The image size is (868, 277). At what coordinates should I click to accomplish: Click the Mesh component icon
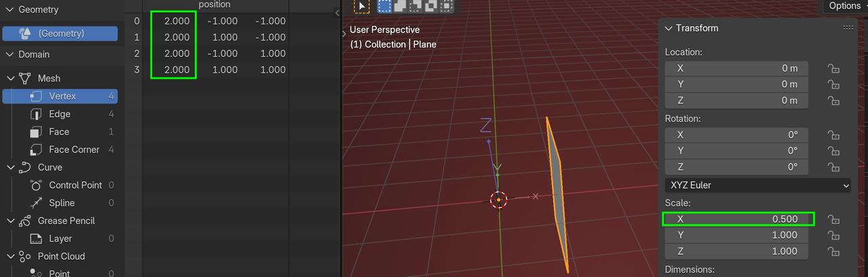[25, 79]
